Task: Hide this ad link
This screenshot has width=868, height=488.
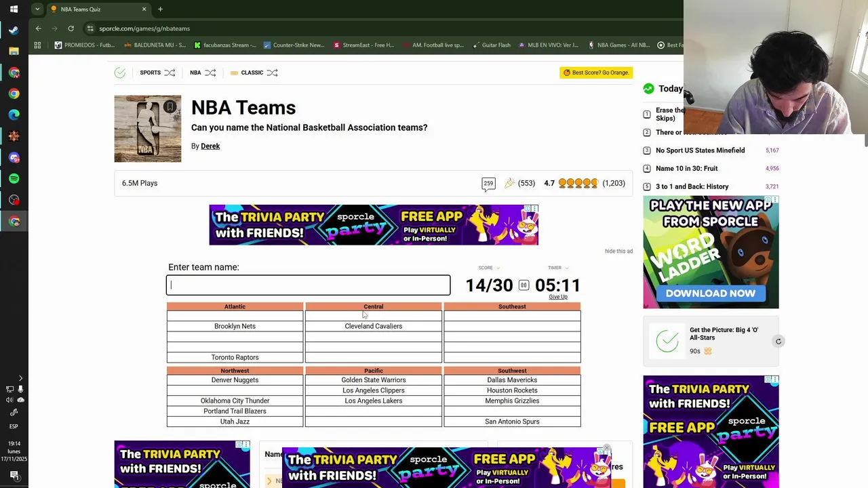Action: 618,251
